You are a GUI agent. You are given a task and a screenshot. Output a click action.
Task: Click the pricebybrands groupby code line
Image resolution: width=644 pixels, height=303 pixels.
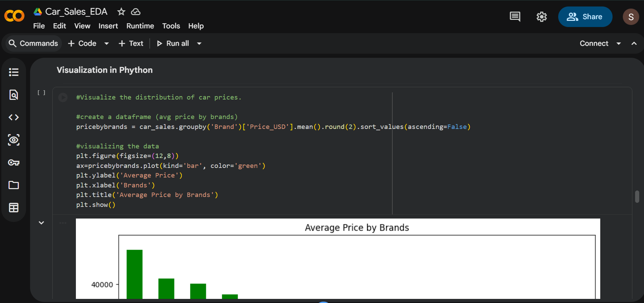[273, 127]
